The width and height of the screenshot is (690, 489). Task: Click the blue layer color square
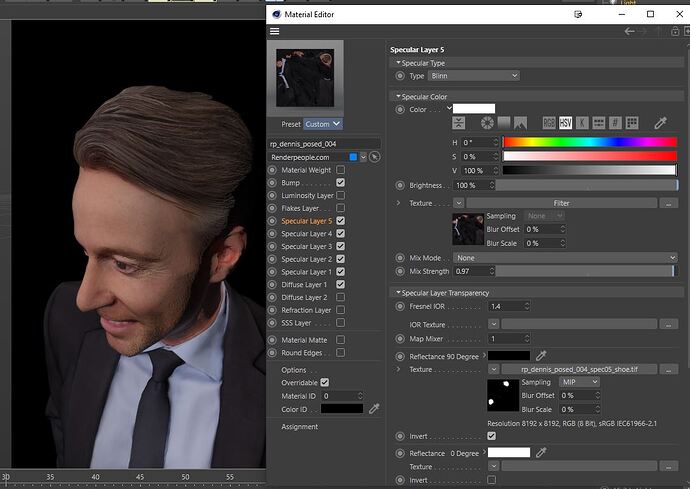[353, 157]
